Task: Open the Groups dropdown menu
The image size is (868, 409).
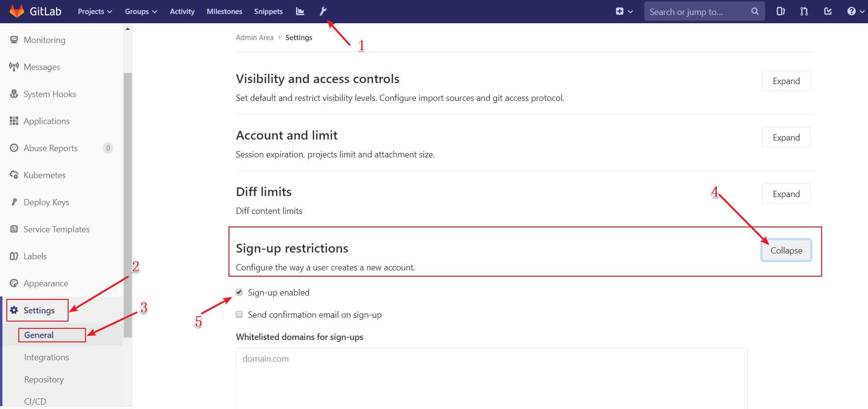Action: (141, 11)
